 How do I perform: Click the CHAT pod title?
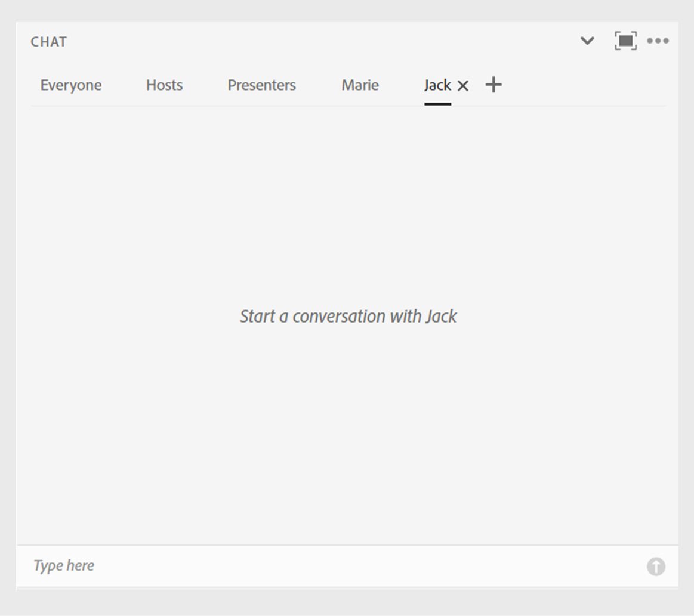[49, 42]
